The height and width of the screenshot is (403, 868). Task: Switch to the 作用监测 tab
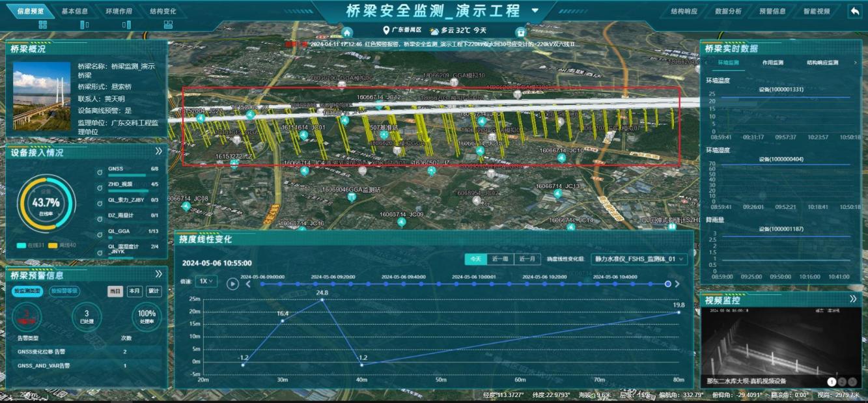(x=773, y=63)
